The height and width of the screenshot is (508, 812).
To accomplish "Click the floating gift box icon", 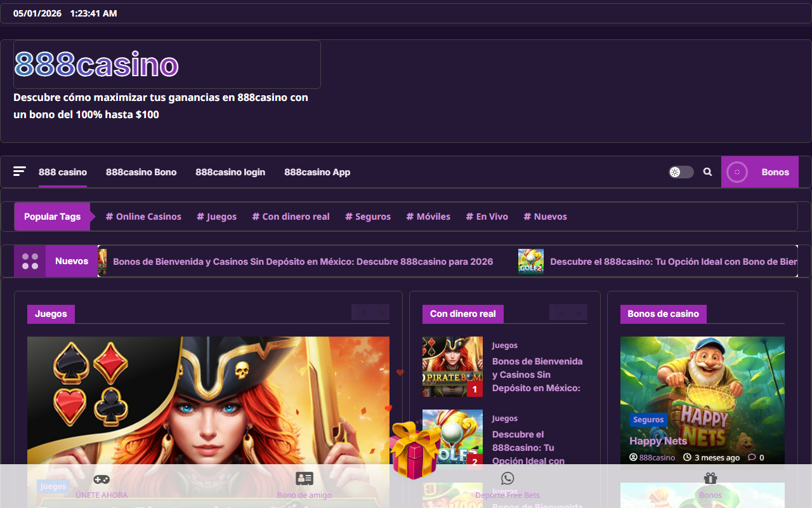I will (x=414, y=451).
